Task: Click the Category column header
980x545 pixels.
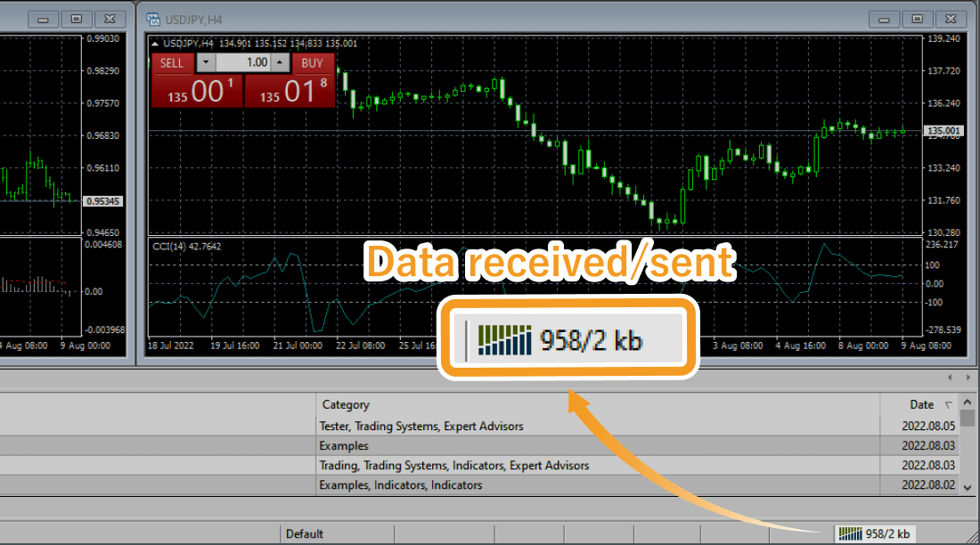Action: [x=345, y=404]
